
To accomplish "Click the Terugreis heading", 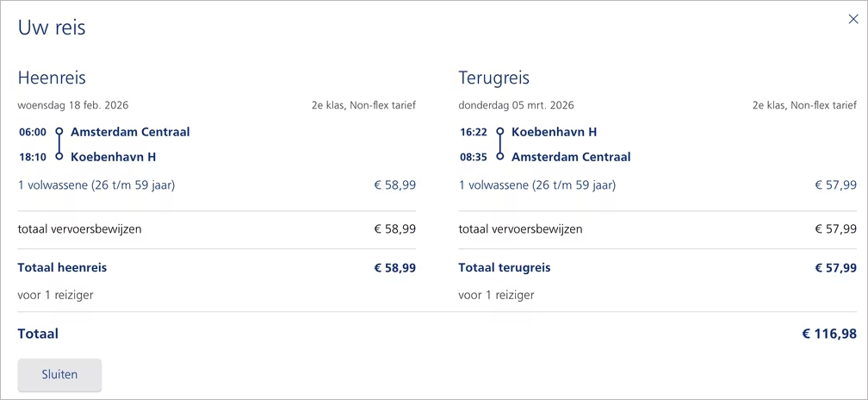I will [x=494, y=78].
